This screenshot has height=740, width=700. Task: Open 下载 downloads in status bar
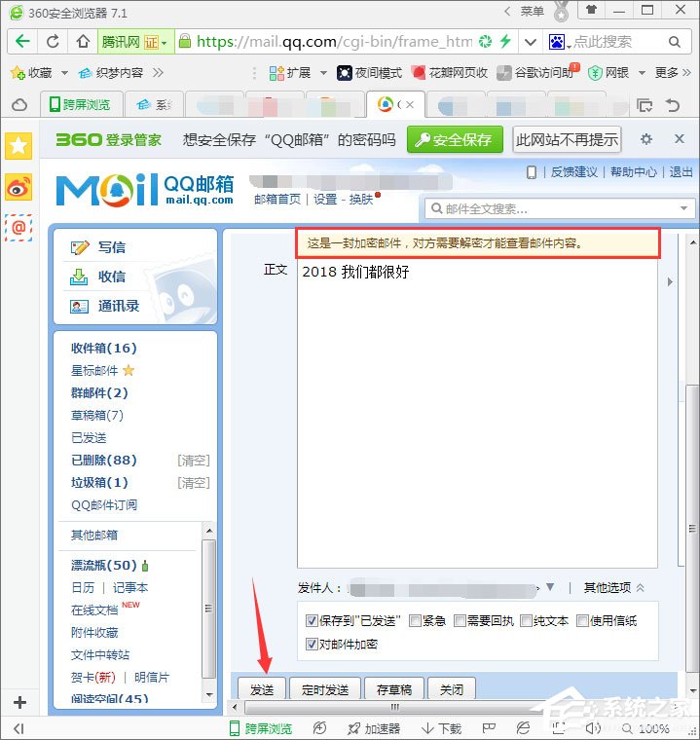441,728
